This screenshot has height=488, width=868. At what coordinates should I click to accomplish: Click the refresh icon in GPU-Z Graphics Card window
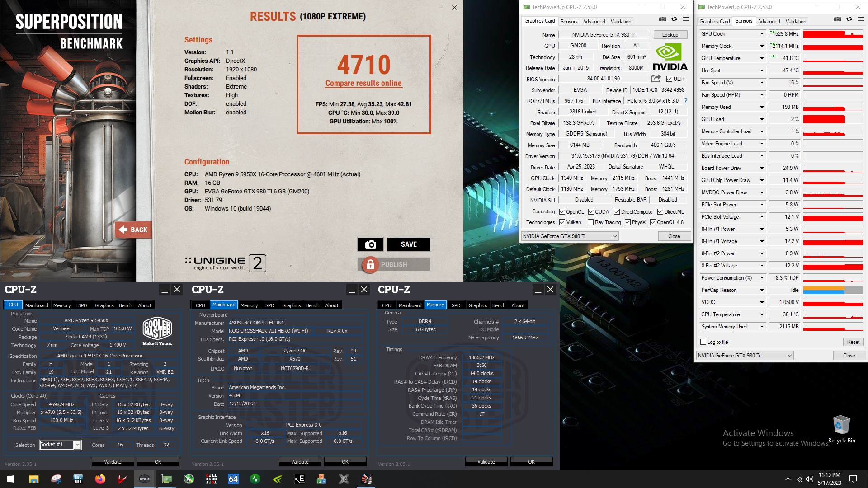pos(674,19)
